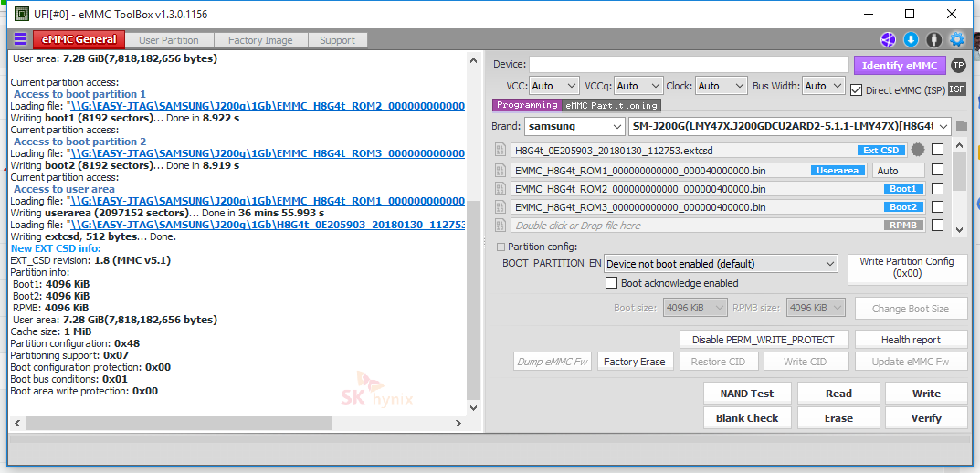Click the Auto field in Userarea row
Viewport: 980px width, 473px height.
tap(898, 170)
